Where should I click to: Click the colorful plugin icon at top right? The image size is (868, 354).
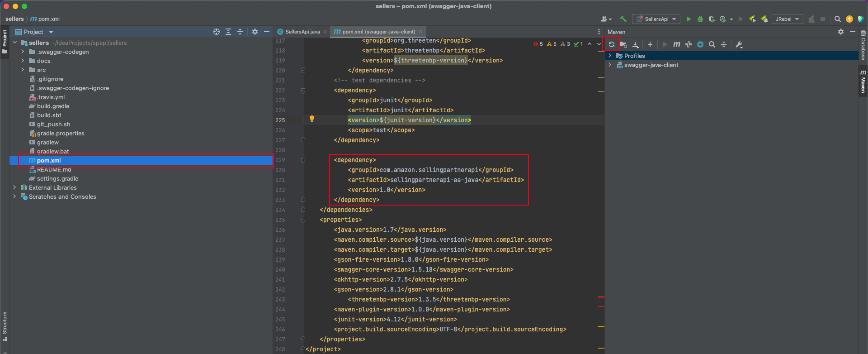[x=861, y=19]
